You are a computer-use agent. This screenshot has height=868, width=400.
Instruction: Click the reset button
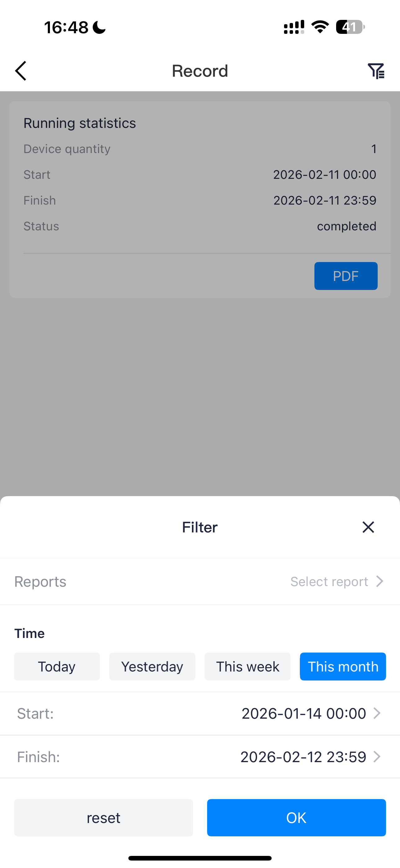[x=103, y=817]
